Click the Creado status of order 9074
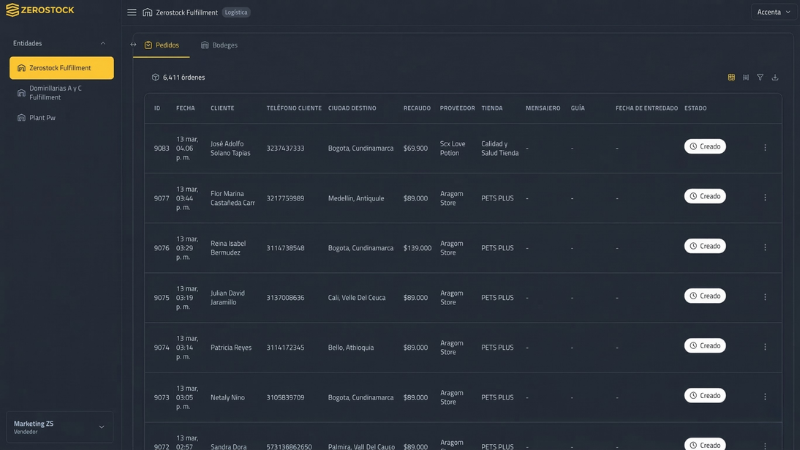Viewport: 800px width, 450px height. click(x=705, y=346)
